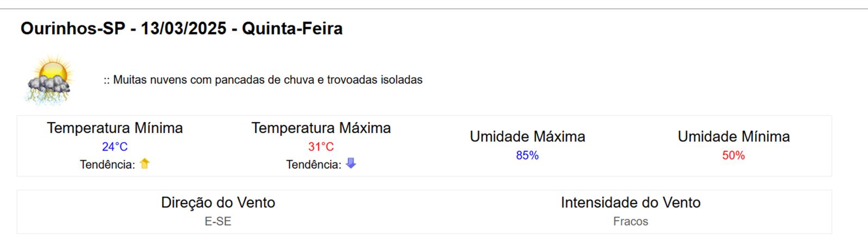
Task: Click the stormy weather forecast icon
Action: 50,80
